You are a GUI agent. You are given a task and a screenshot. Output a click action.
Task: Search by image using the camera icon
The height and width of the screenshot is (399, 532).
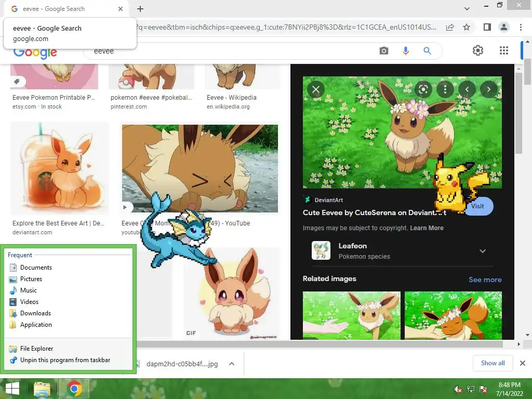384,51
